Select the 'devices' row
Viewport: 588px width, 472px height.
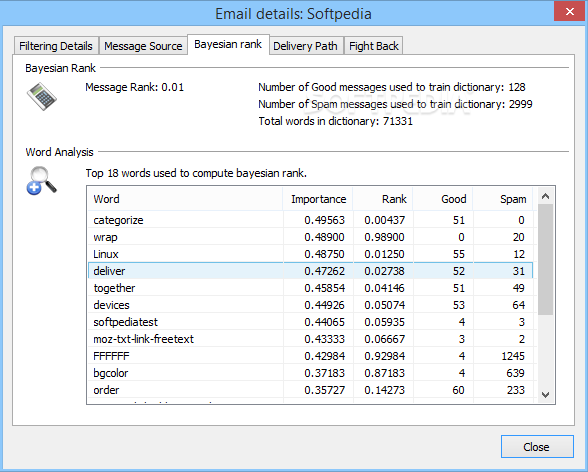(310, 305)
